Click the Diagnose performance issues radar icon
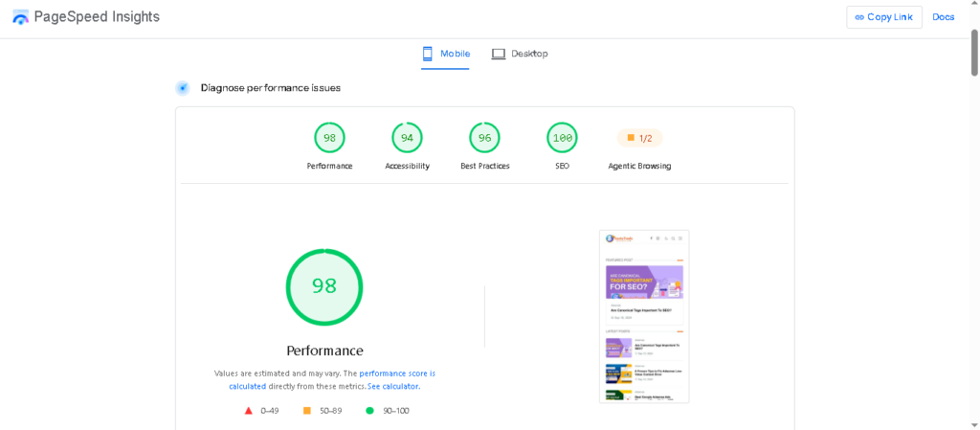The image size is (980, 430). (183, 88)
